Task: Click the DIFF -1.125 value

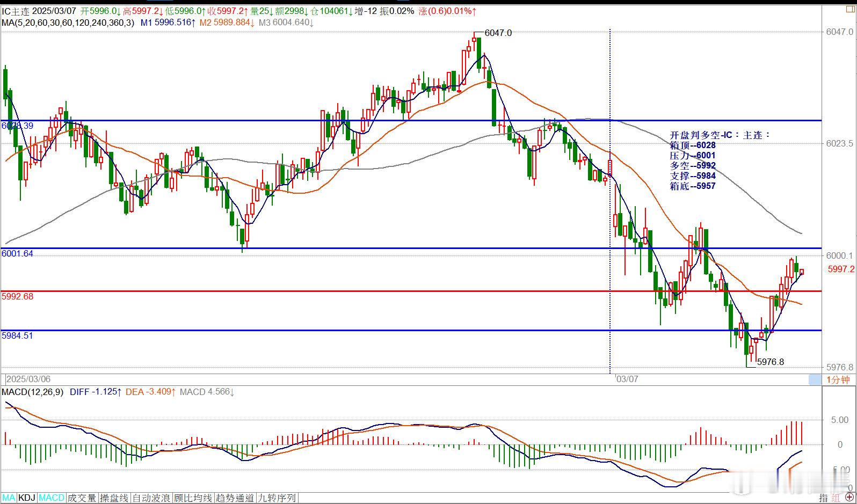Action: pos(96,392)
